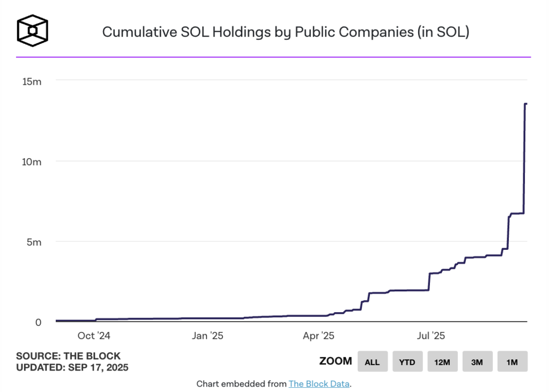Click the 10m y-axis label

pyautogui.click(x=32, y=162)
